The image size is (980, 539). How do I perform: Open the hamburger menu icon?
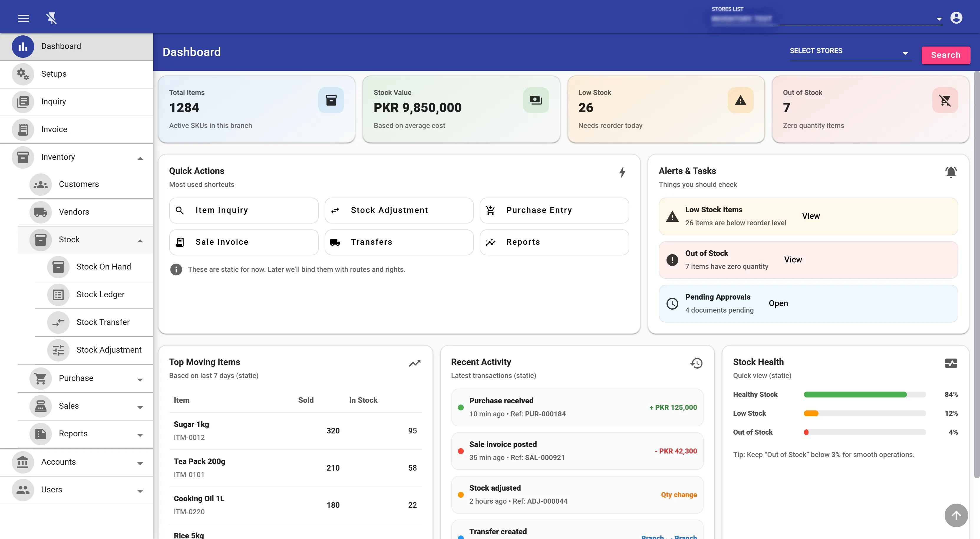24,18
